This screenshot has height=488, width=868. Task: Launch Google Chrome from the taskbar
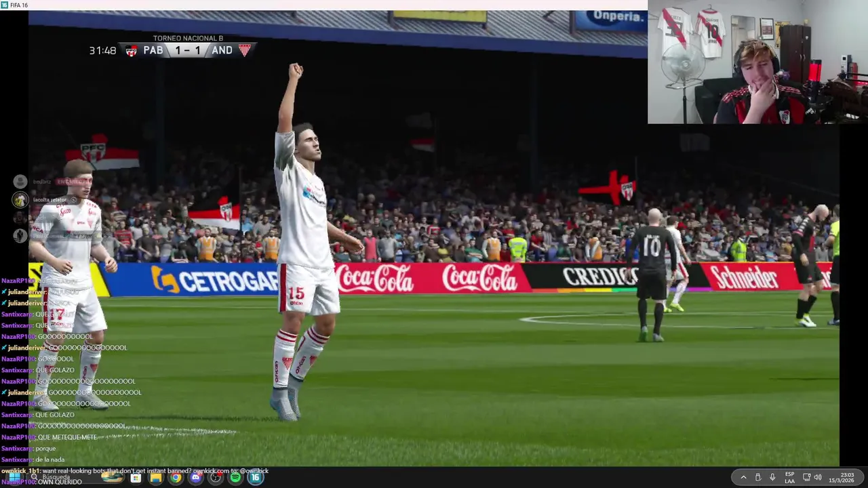[x=176, y=478]
